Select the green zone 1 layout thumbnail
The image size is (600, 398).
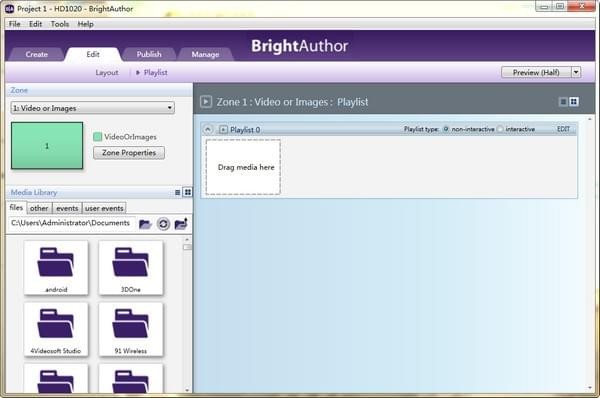47,146
